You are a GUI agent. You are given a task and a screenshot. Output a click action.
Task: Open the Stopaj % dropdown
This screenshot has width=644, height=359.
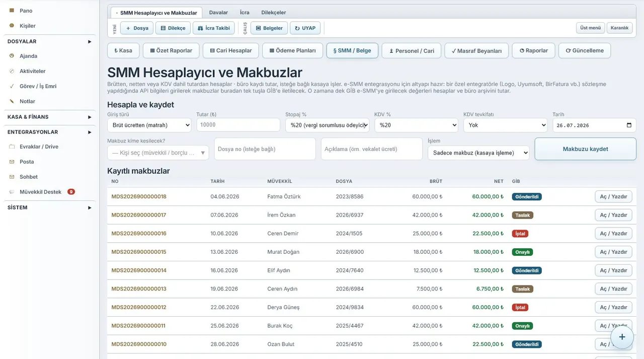coord(328,125)
